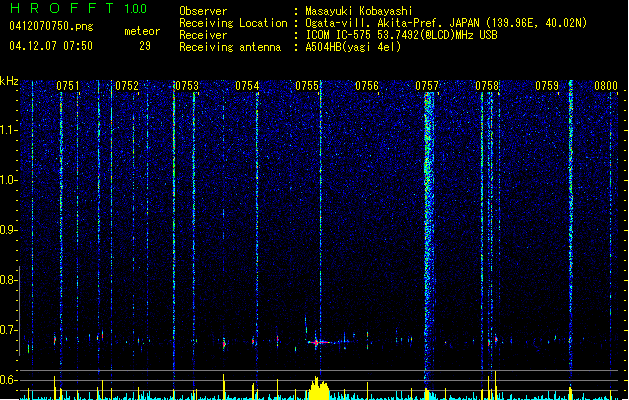Click the Receiving antenna label

pos(230,47)
